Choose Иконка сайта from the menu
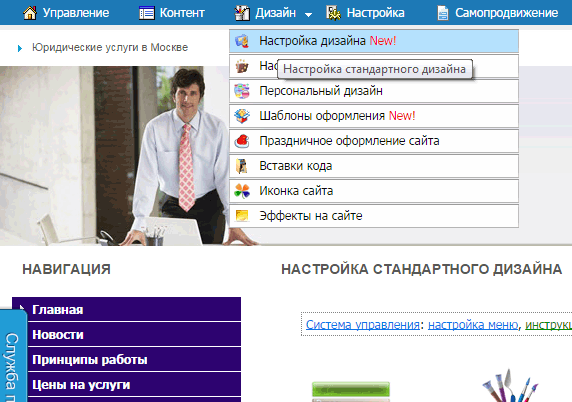 tap(374, 191)
